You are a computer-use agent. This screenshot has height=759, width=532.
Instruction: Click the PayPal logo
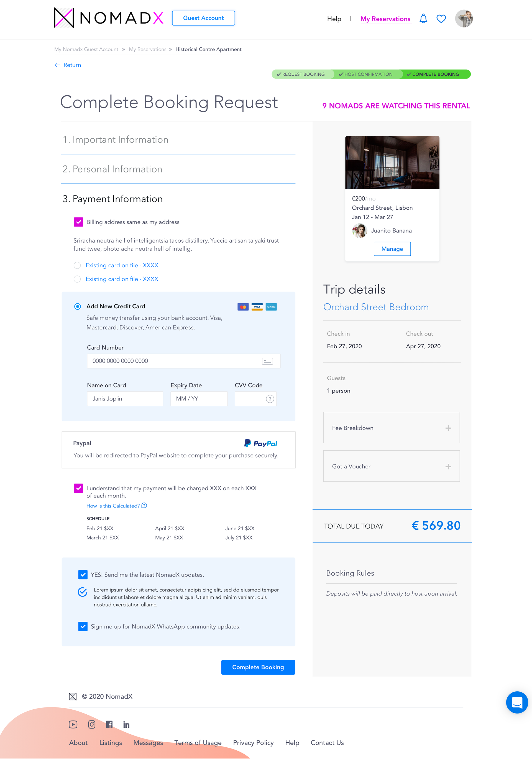tap(260, 443)
